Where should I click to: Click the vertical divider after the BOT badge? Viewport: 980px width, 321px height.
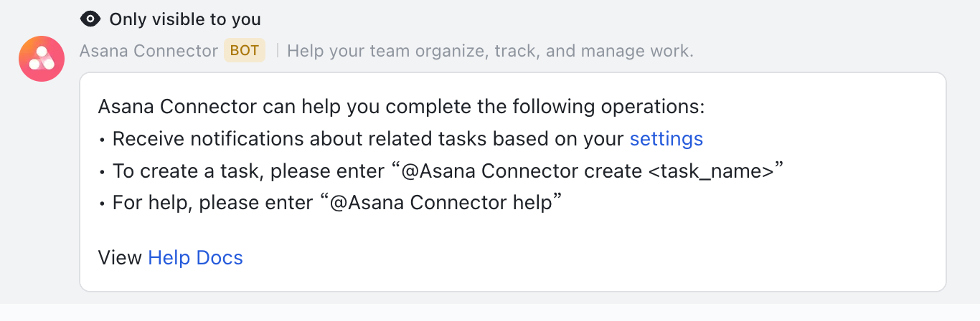click(x=277, y=52)
